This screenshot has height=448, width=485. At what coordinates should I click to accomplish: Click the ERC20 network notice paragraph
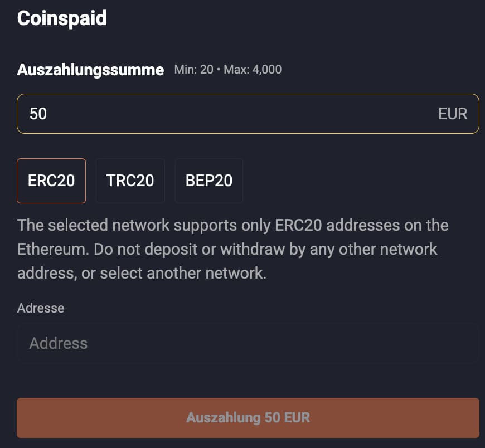coord(233,250)
